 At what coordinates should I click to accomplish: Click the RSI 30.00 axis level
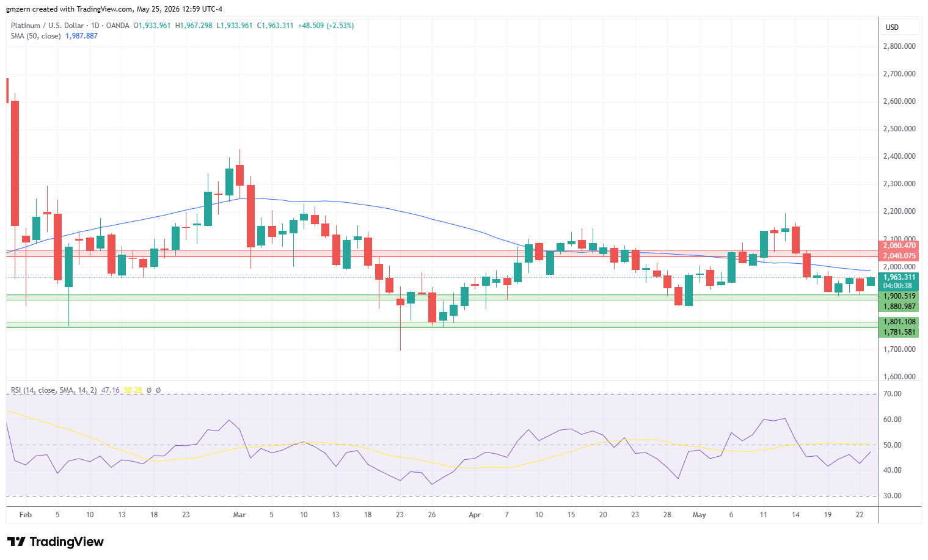point(893,496)
